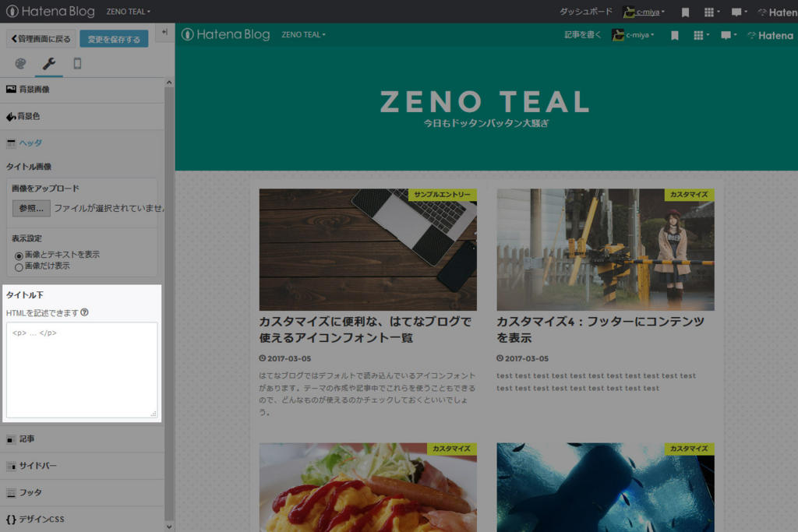Expand the デザインCSS section
This screenshot has width=798, height=532.
click(x=83, y=520)
